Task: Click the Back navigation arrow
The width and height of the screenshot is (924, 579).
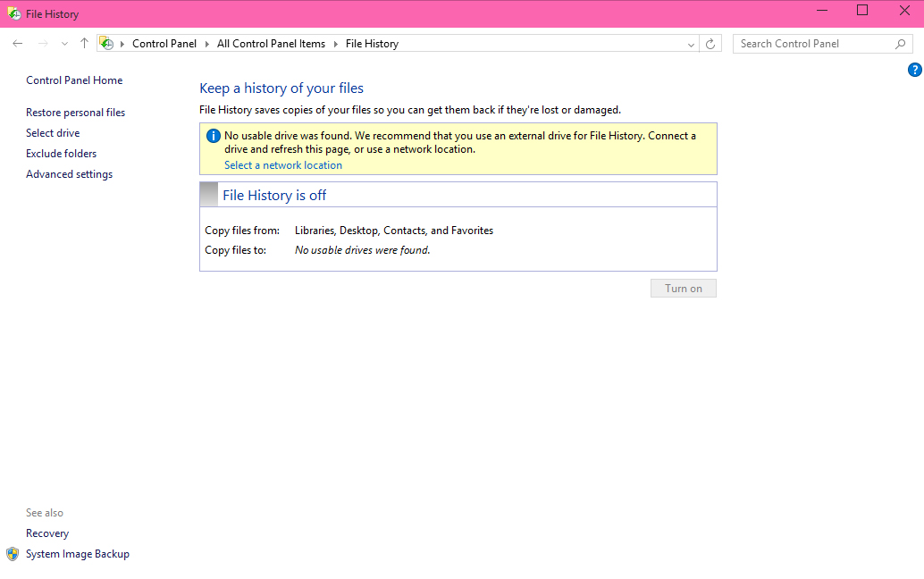Action: (18, 44)
